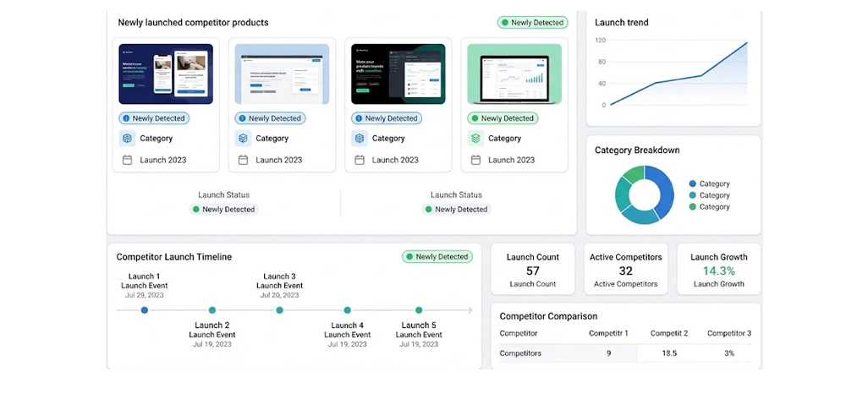Select the Launch 4 timeline marker
Viewport: 868px width, 394px height.
pyautogui.click(x=347, y=310)
